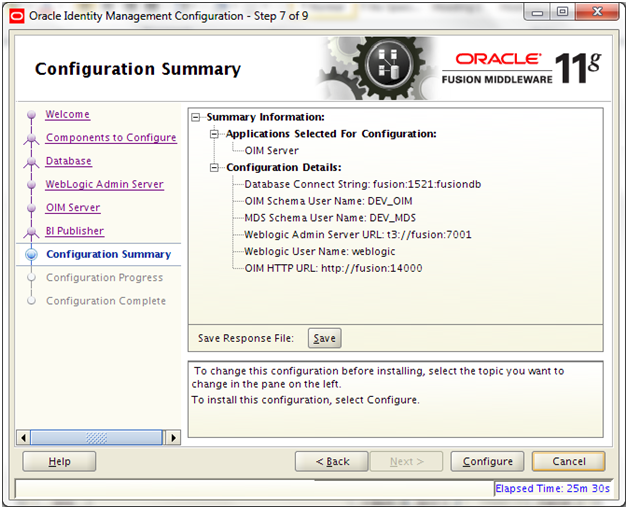Select OIM Schema User Name row

pos(328,201)
